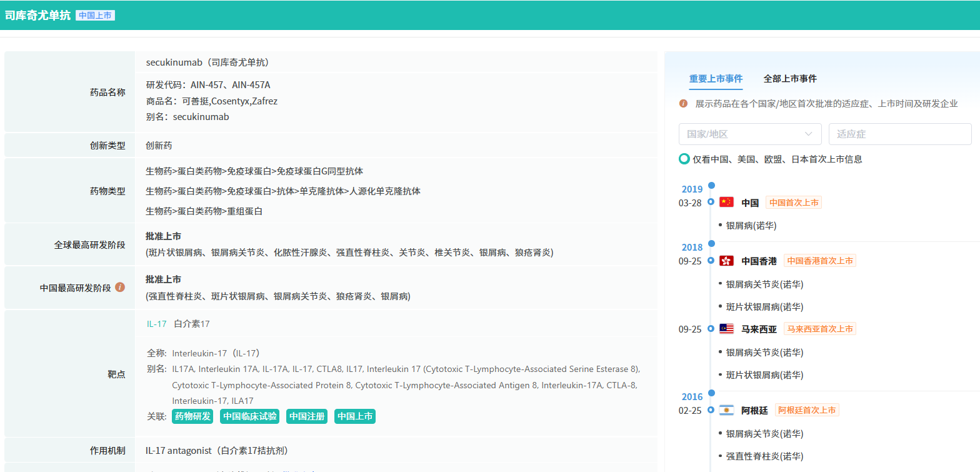980x472 pixels.
Task: Click the 03-28 timeline date
Action: click(x=690, y=203)
